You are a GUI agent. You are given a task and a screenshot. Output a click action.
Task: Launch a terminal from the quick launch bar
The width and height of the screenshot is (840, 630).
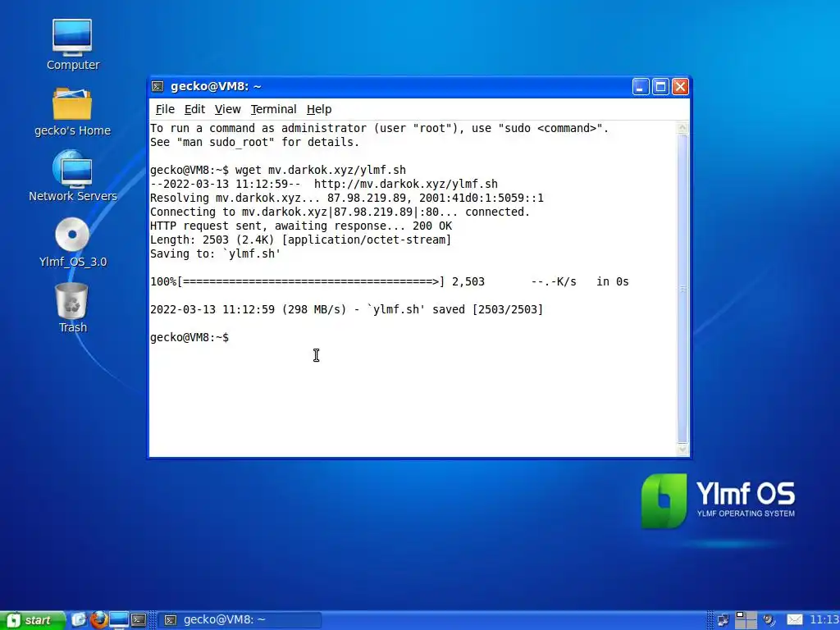139,620
